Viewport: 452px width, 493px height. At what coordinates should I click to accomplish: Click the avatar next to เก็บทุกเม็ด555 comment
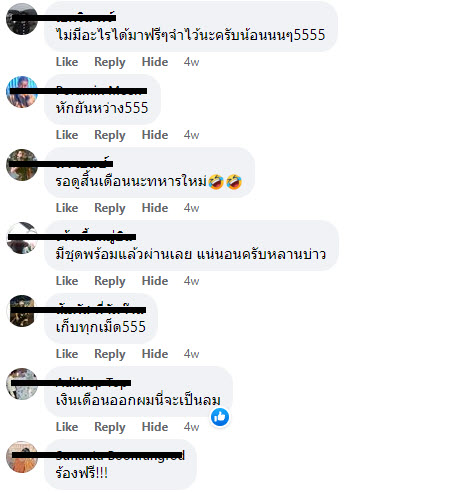pyautogui.click(x=22, y=311)
